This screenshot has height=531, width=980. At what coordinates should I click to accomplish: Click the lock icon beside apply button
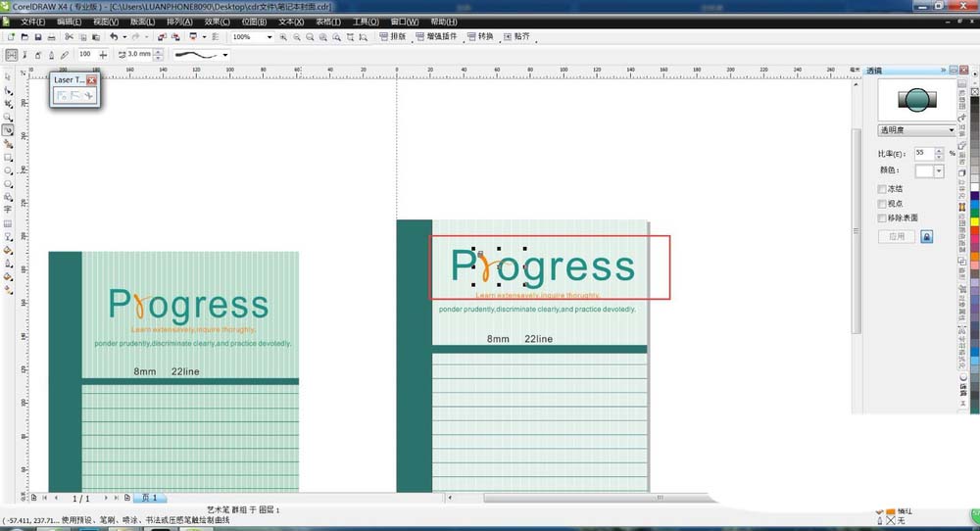click(926, 236)
